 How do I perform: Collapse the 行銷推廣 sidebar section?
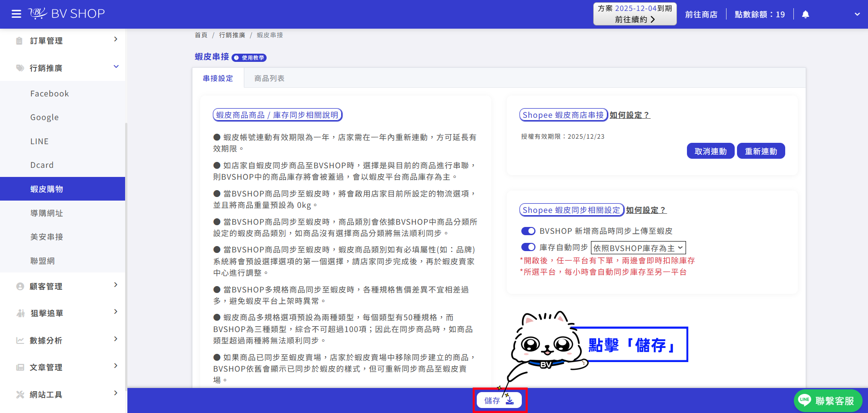point(116,67)
